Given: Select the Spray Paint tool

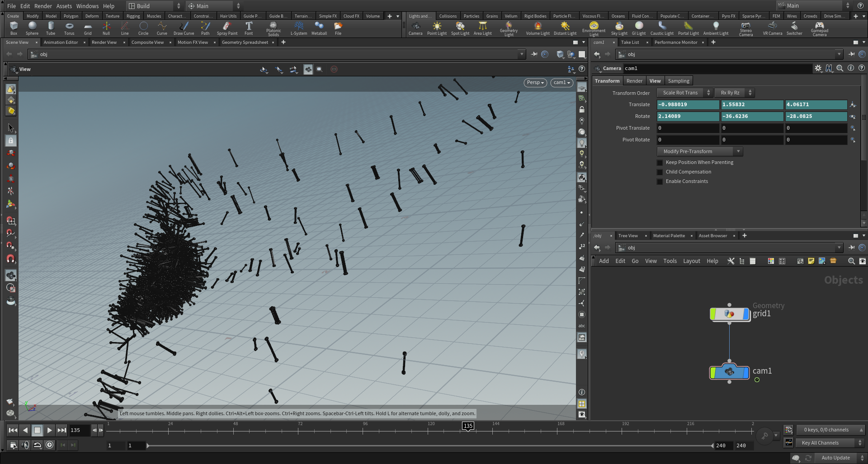Looking at the screenshot, I should [x=227, y=28].
